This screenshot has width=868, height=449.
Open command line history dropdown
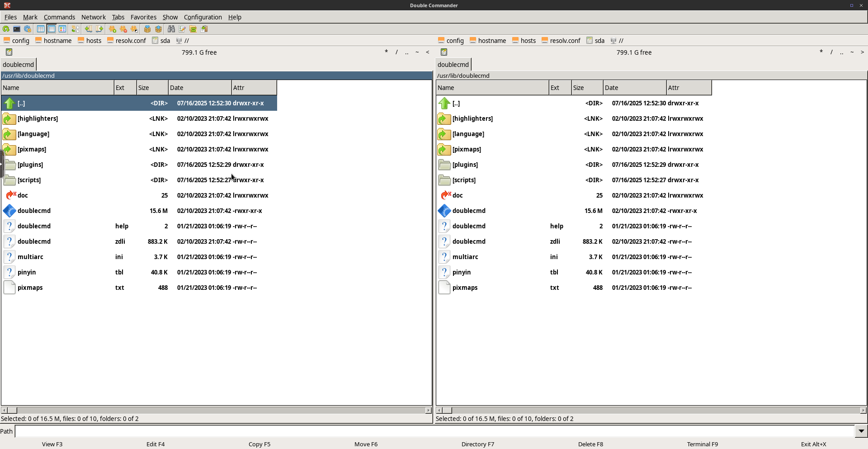pos(861,431)
